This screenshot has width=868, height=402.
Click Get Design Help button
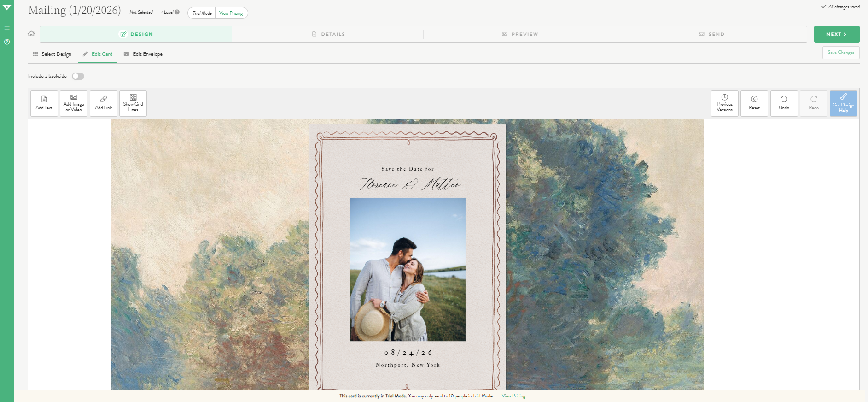[x=844, y=103]
